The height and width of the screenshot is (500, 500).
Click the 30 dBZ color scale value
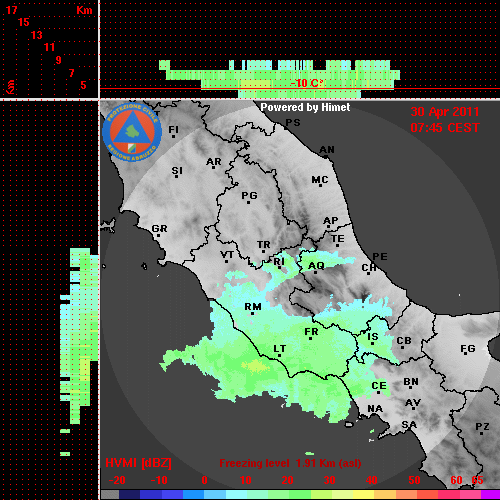point(329,480)
